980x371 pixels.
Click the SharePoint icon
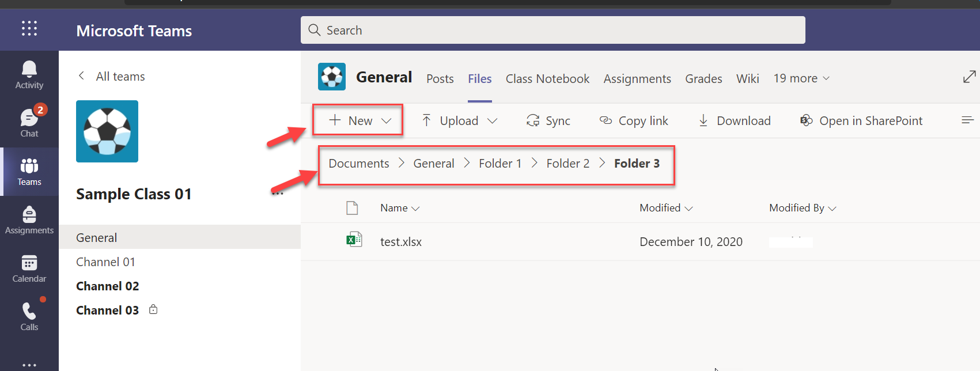click(806, 120)
